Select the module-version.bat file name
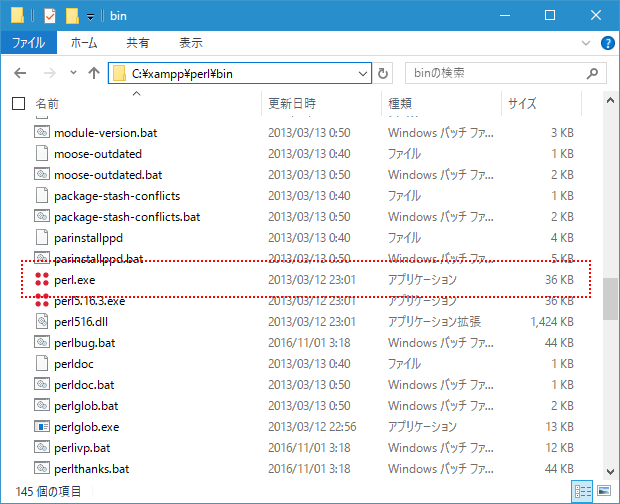This screenshot has height=504, width=620. (x=106, y=133)
